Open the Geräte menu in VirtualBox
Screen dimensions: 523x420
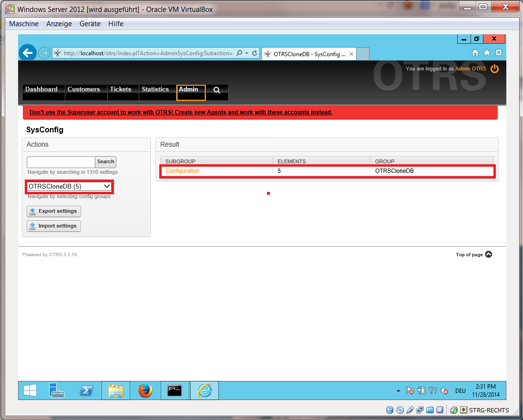[x=90, y=23]
